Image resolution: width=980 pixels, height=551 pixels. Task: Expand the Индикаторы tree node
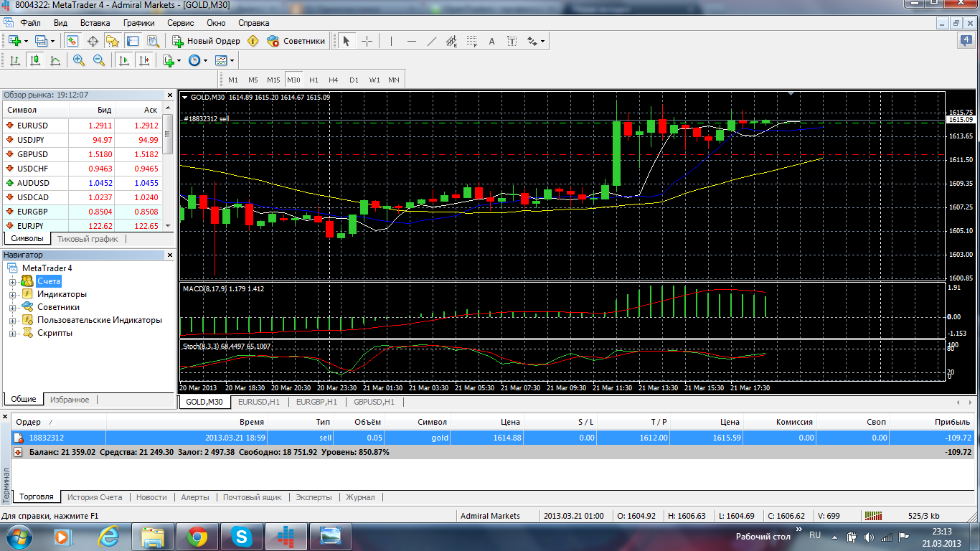[x=12, y=294]
